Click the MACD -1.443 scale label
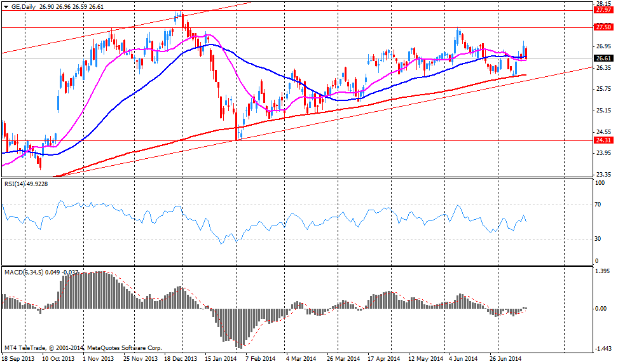618x364 pixels. point(603,349)
